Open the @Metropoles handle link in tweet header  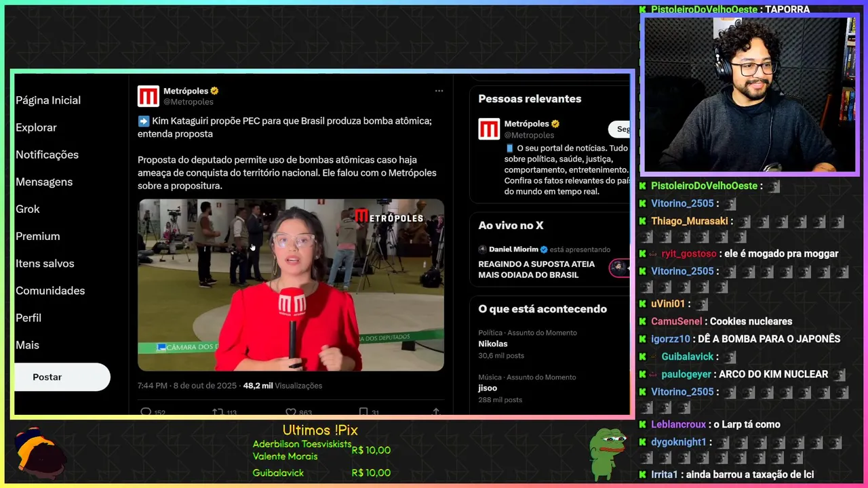tap(189, 102)
